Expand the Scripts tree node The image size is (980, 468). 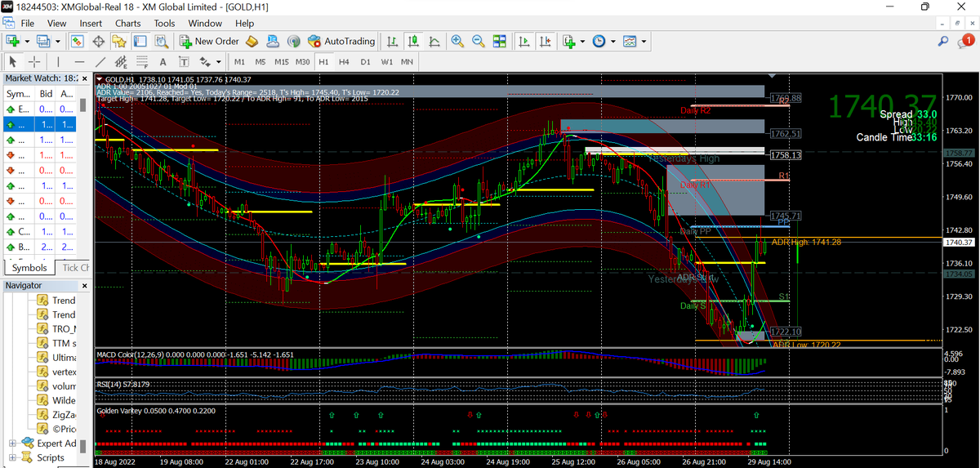(x=12, y=458)
